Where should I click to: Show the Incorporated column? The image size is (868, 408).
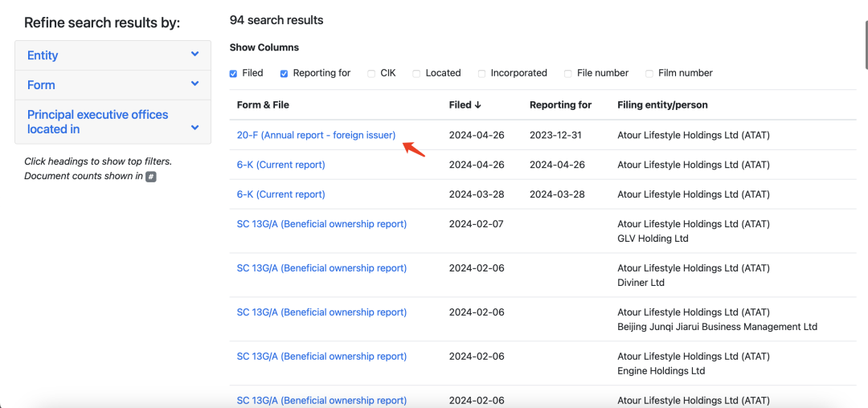tap(482, 73)
